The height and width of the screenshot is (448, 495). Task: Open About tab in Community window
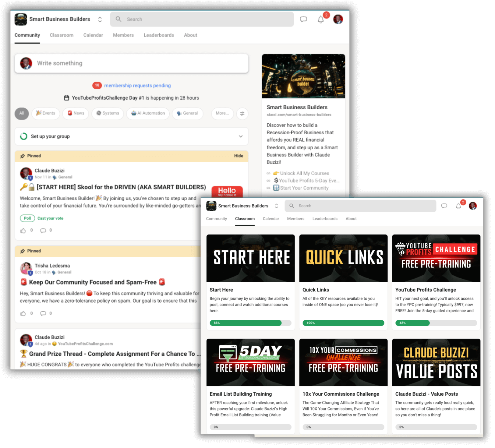(x=190, y=35)
